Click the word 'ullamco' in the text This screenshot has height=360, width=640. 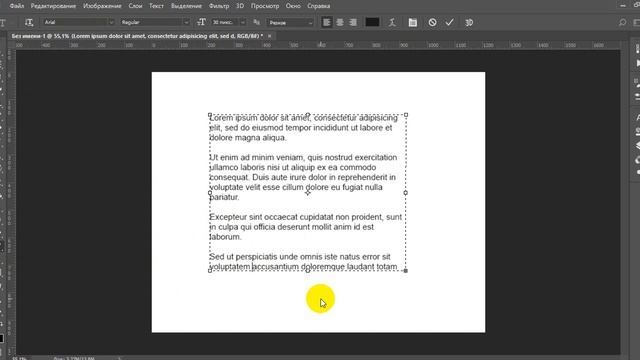point(224,167)
